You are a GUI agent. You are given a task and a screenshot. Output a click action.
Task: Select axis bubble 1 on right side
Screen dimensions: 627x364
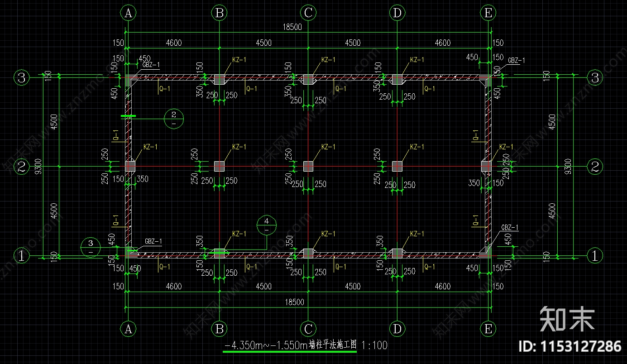[x=595, y=256]
